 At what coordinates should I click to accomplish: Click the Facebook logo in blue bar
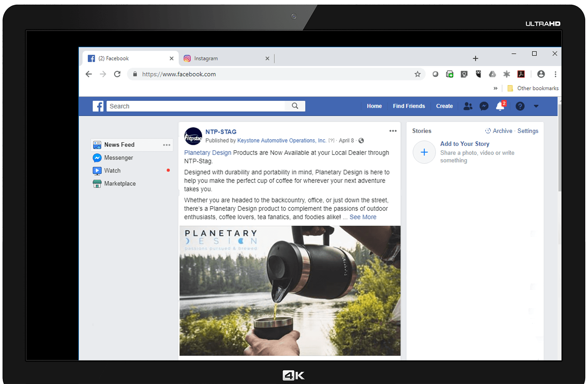98,106
